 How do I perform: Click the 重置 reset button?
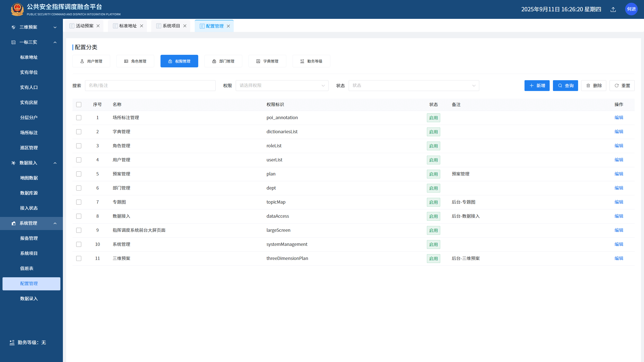(x=622, y=86)
